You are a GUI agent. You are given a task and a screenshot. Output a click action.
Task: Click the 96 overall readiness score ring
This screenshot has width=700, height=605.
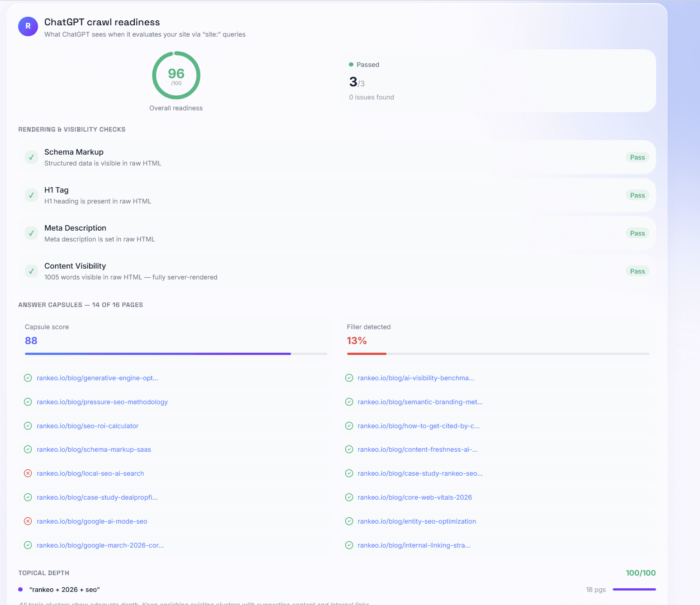176,75
